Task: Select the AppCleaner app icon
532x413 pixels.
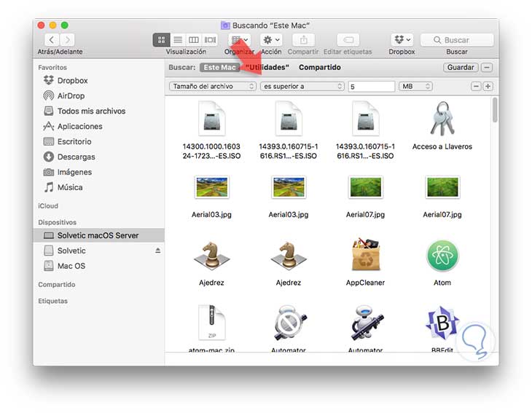Action: [x=365, y=255]
